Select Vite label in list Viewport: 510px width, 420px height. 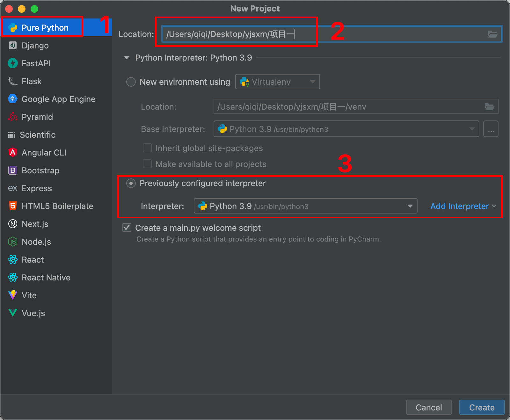[29, 295]
